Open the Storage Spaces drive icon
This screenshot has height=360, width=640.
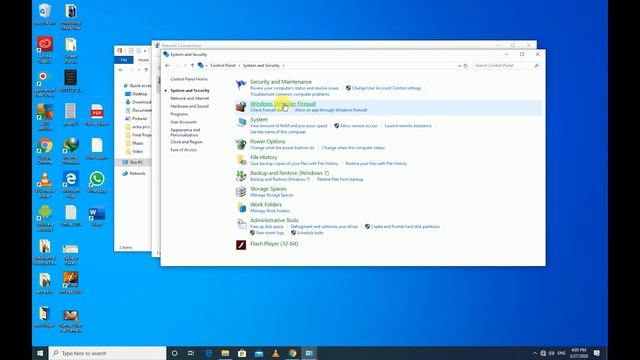pyautogui.click(x=241, y=191)
